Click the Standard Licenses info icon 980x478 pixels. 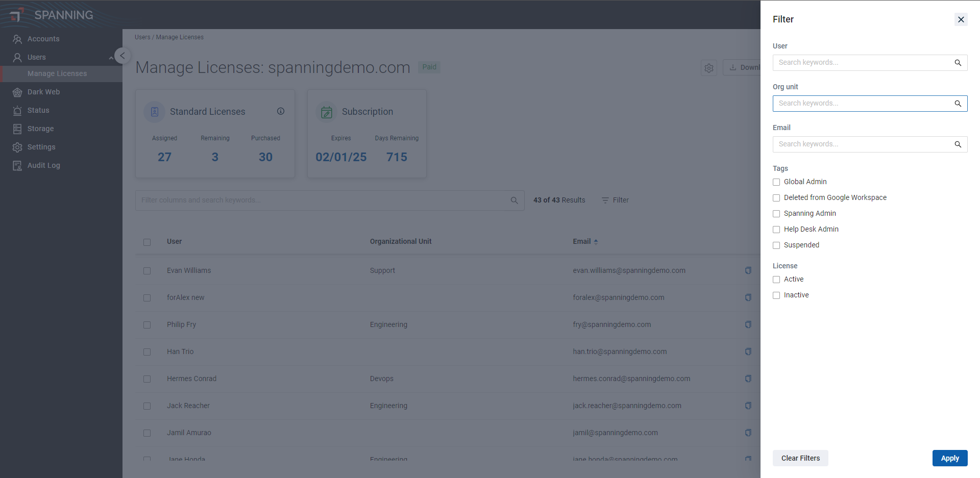tap(281, 111)
